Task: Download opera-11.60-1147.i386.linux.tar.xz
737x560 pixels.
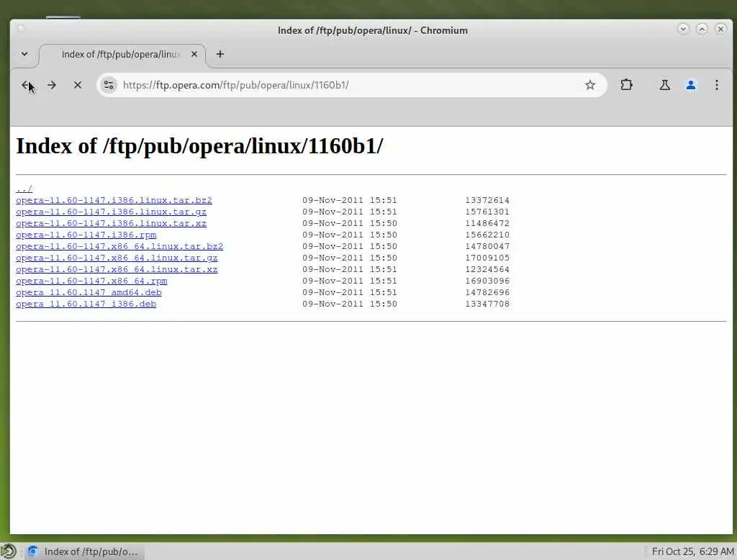Action: 111,223
